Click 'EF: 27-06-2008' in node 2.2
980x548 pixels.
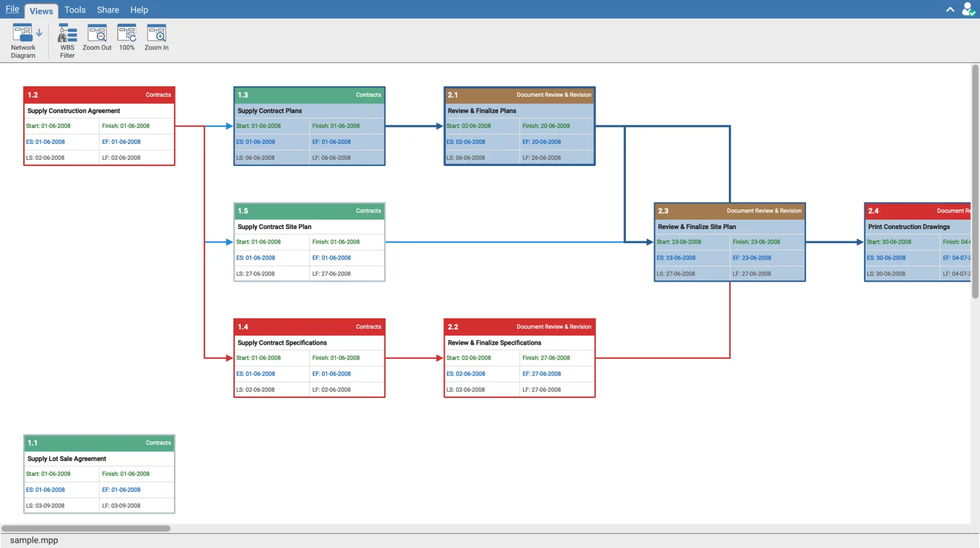tap(541, 374)
